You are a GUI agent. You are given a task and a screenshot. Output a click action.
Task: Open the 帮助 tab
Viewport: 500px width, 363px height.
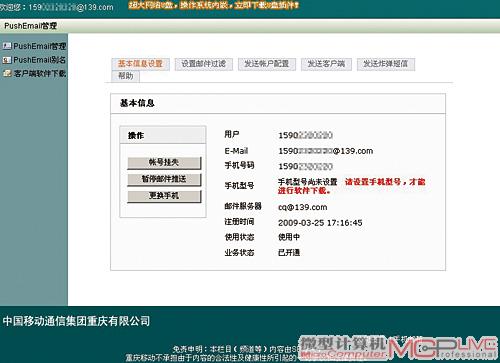[126, 76]
